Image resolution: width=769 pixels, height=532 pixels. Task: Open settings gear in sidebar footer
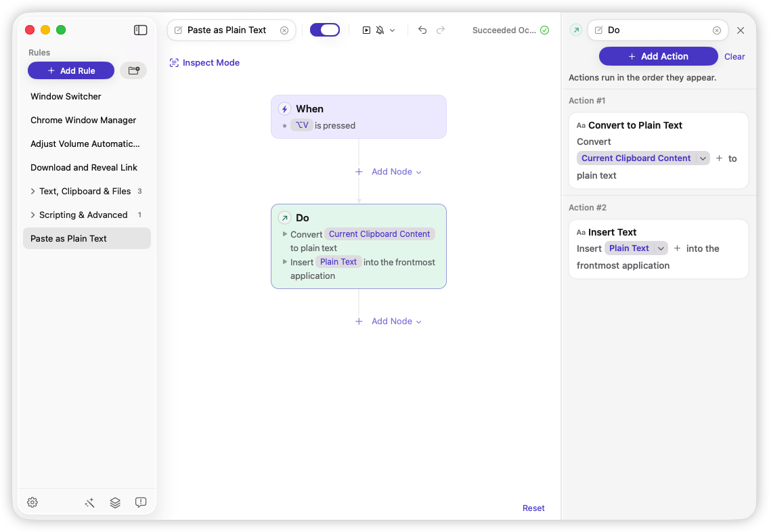pos(32,502)
